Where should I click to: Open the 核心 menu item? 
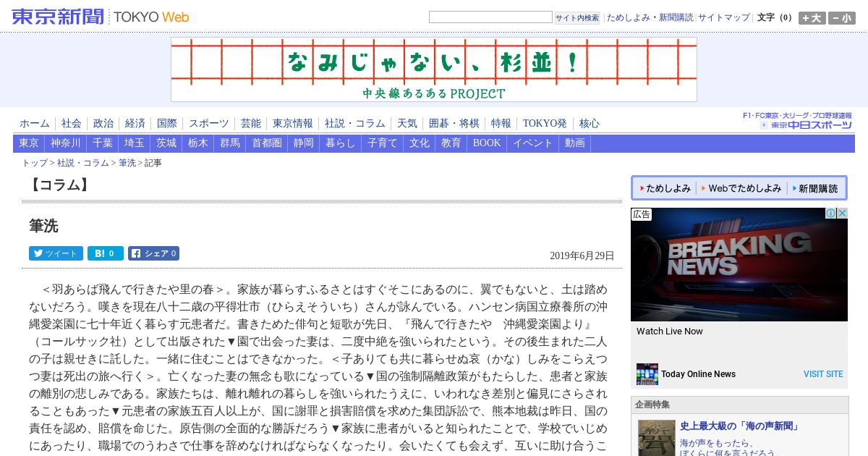click(x=590, y=124)
